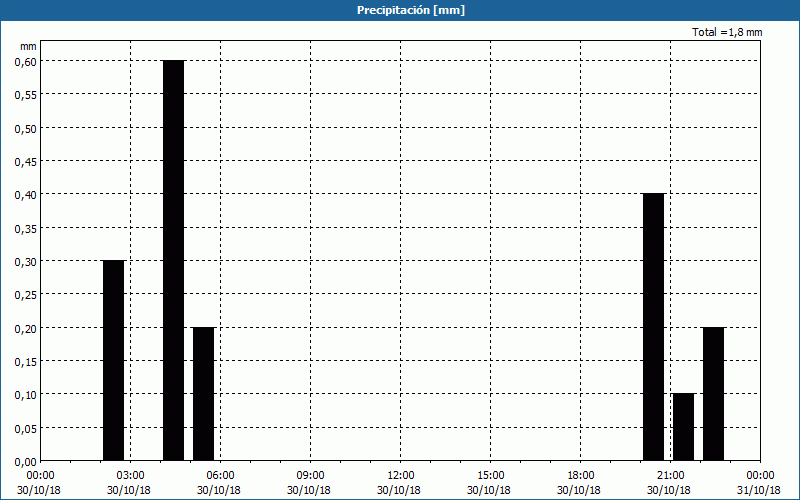This screenshot has height=500, width=800.
Task: Select the 15:00 time label
Action: click(x=490, y=476)
